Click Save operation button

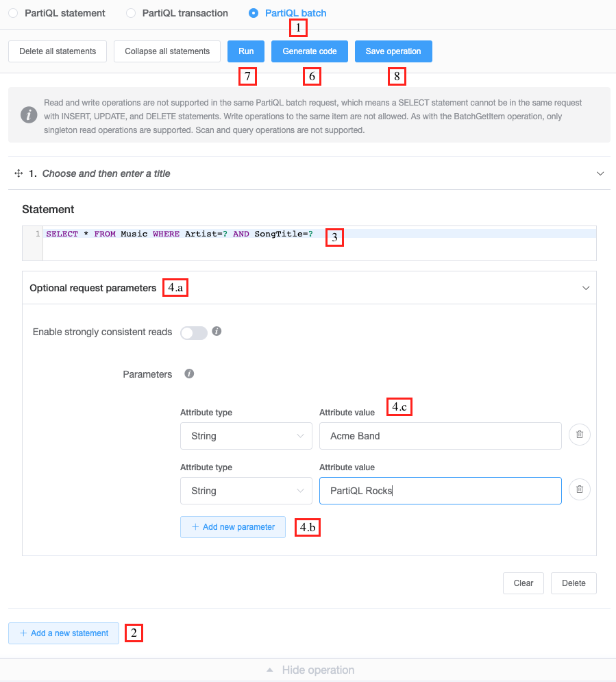click(393, 51)
